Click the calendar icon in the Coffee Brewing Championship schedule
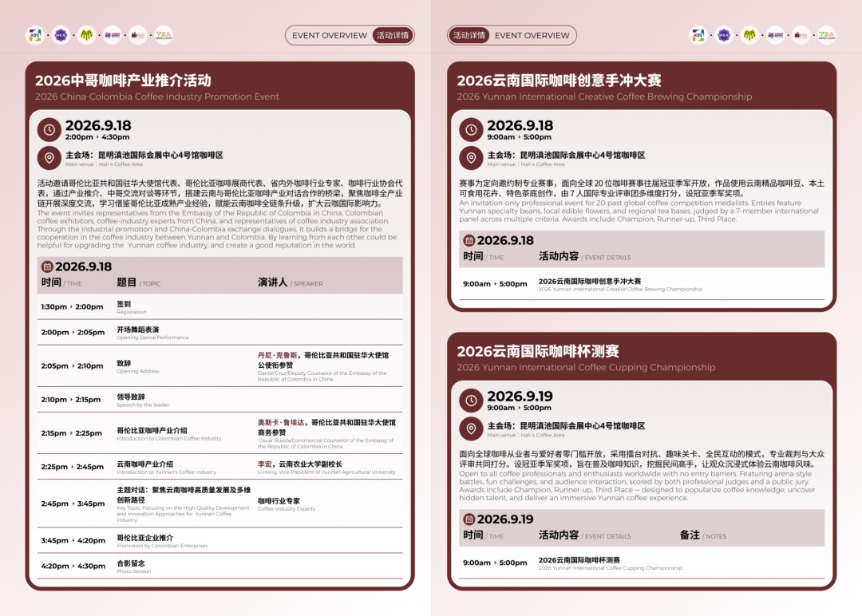 click(x=469, y=241)
